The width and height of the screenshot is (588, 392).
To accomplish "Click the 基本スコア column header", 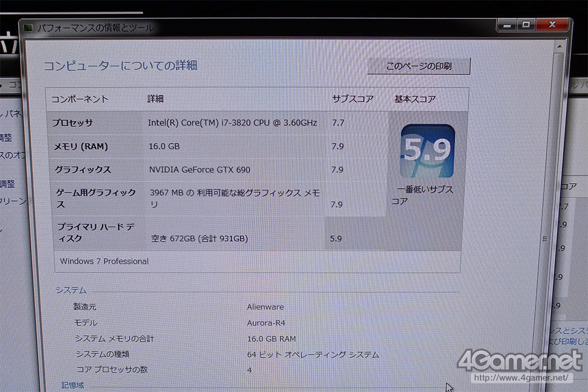I will click(x=415, y=99).
